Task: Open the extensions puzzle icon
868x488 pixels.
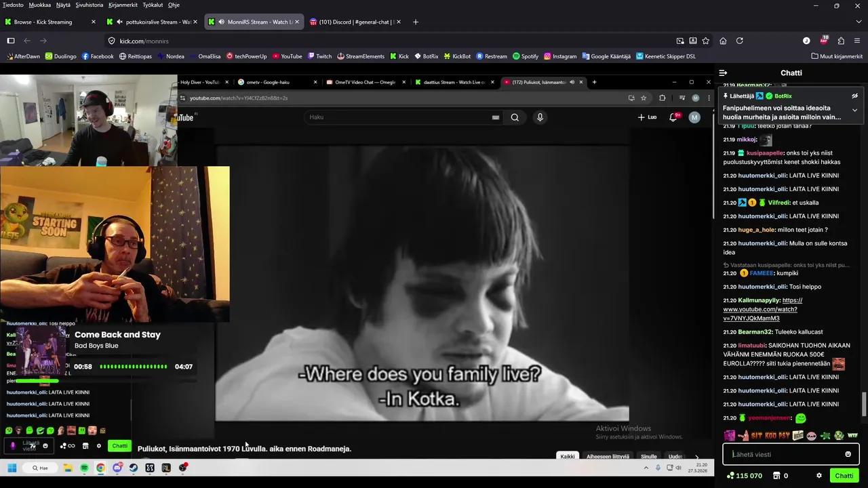Action: (841, 41)
